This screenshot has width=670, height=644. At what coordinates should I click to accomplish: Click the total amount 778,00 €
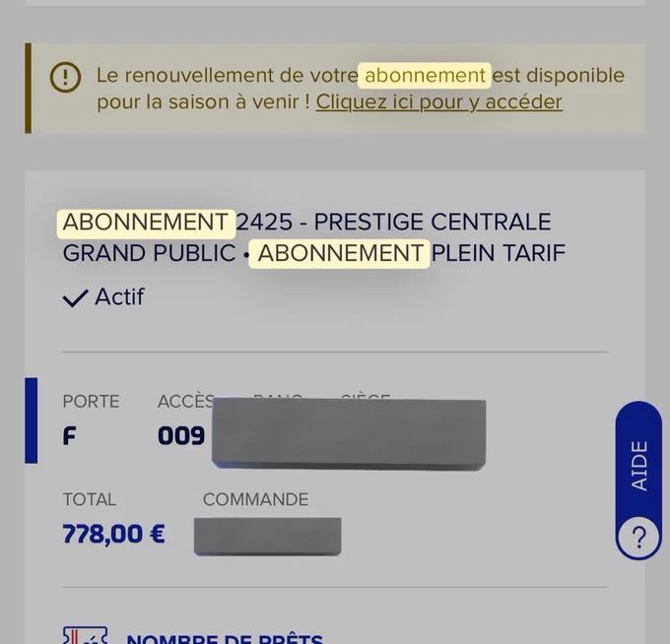click(113, 534)
